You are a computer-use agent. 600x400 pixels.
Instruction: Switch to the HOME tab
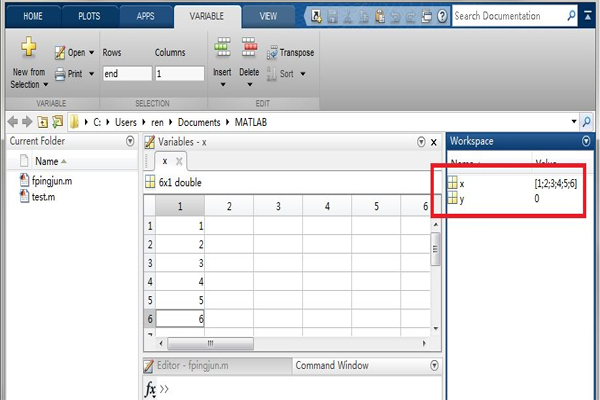pos(33,16)
